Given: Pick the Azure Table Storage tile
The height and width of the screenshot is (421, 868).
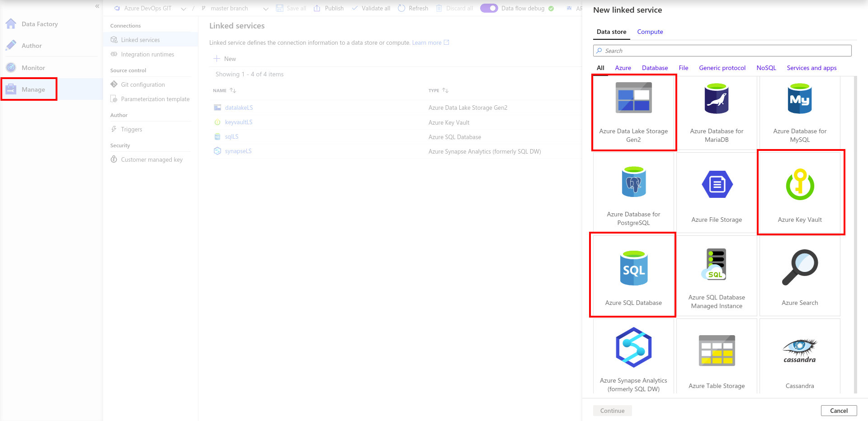Looking at the screenshot, I should [x=717, y=356].
